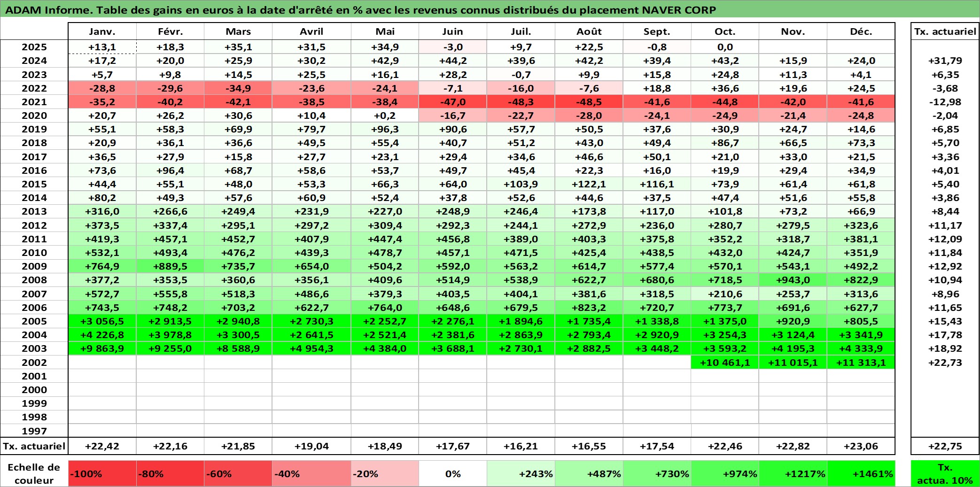Select the -60% color scale swatch

coord(238,473)
